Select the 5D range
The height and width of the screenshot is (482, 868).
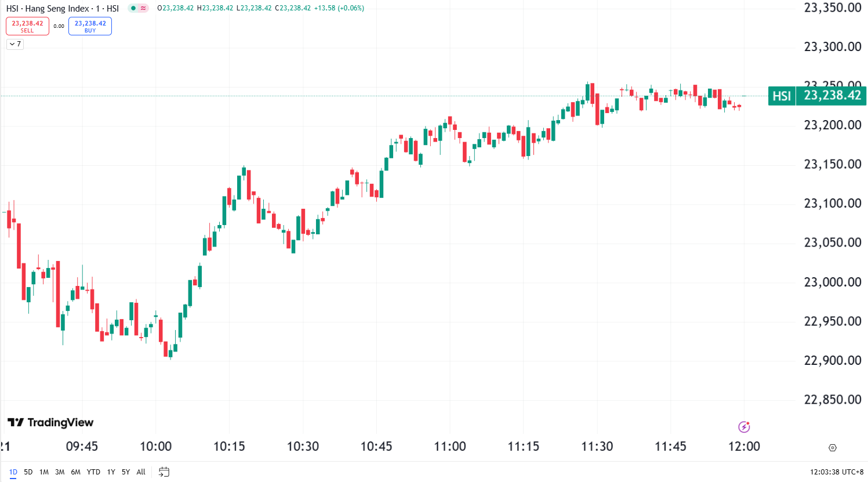click(x=29, y=472)
